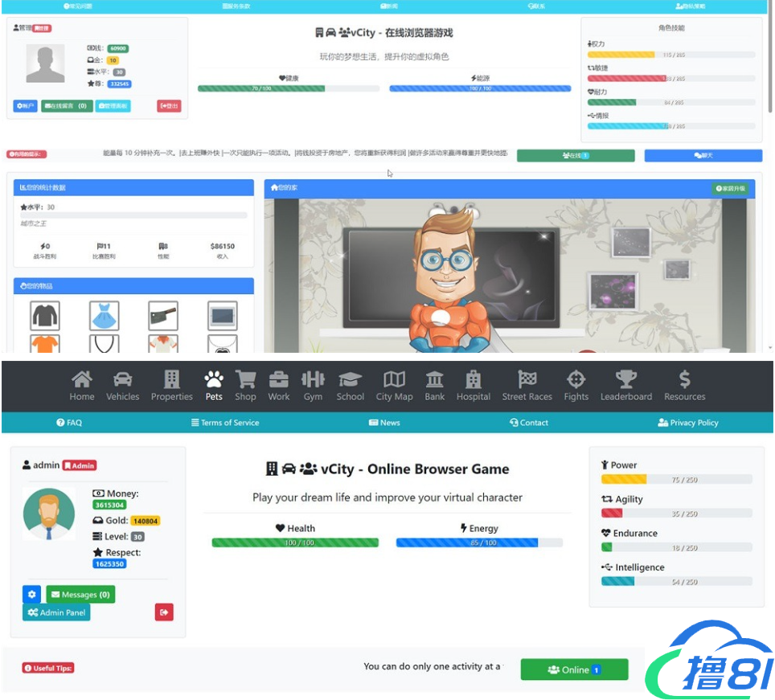The width and height of the screenshot is (775, 700).
Task: Open the FAQ link
Action: (x=69, y=423)
